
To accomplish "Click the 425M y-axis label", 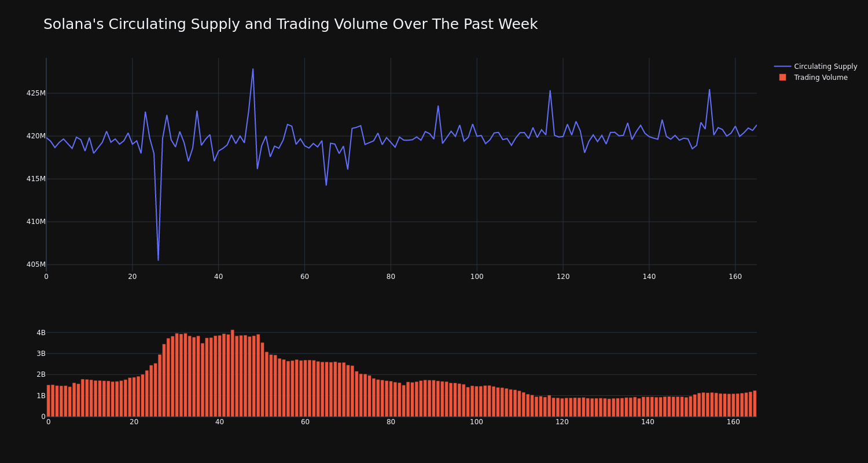I will [x=35, y=93].
